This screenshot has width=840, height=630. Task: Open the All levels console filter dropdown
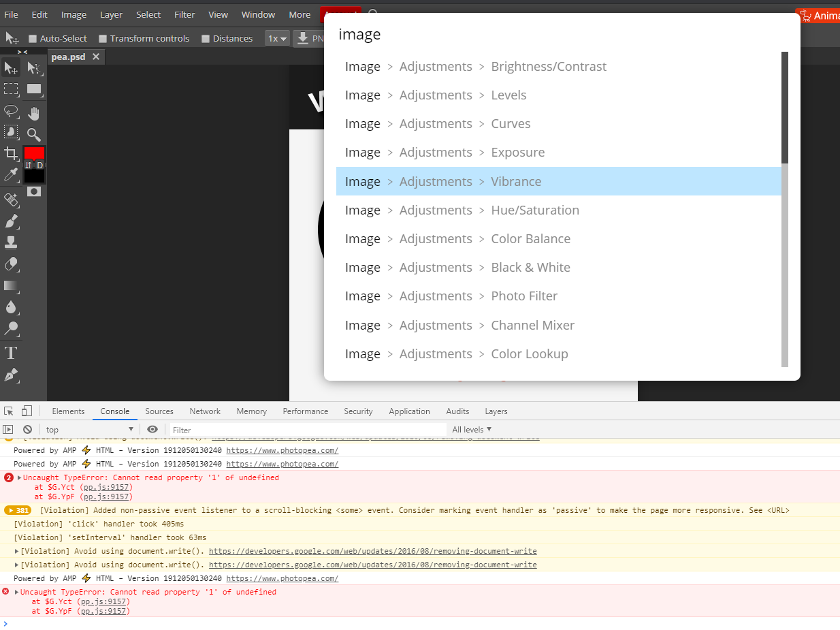[x=472, y=429]
